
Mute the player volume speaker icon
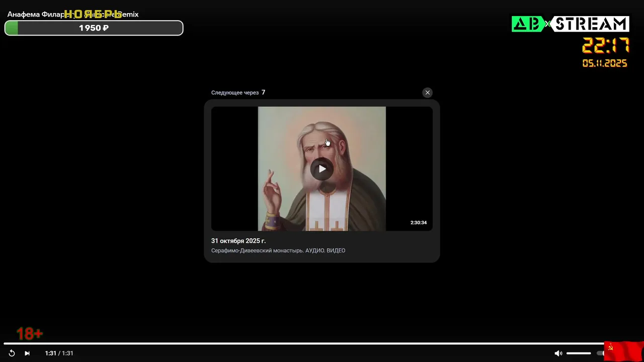pos(558,353)
